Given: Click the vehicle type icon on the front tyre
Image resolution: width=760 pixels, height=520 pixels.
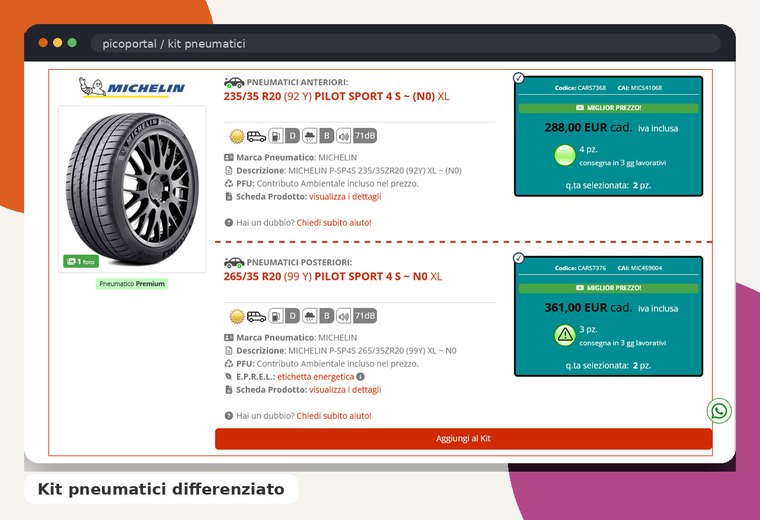Looking at the screenshot, I should pyautogui.click(x=256, y=136).
